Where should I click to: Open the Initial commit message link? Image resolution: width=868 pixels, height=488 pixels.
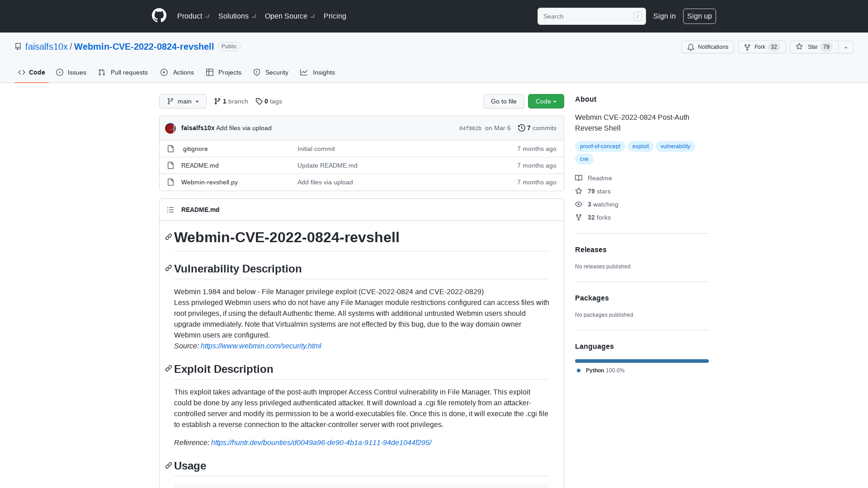[x=316, y=149]
